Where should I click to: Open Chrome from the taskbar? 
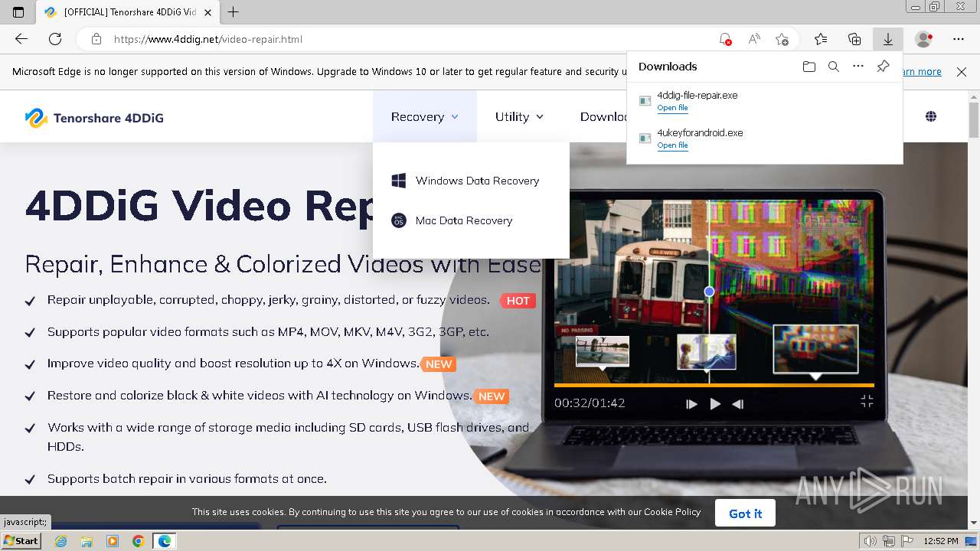pyautogui.click(x=138, y=541)
